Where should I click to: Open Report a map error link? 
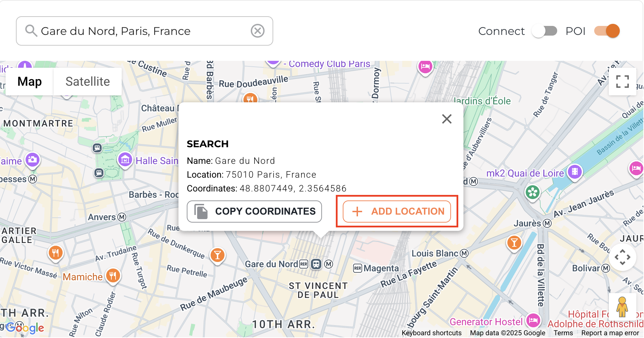coord(610,333)
